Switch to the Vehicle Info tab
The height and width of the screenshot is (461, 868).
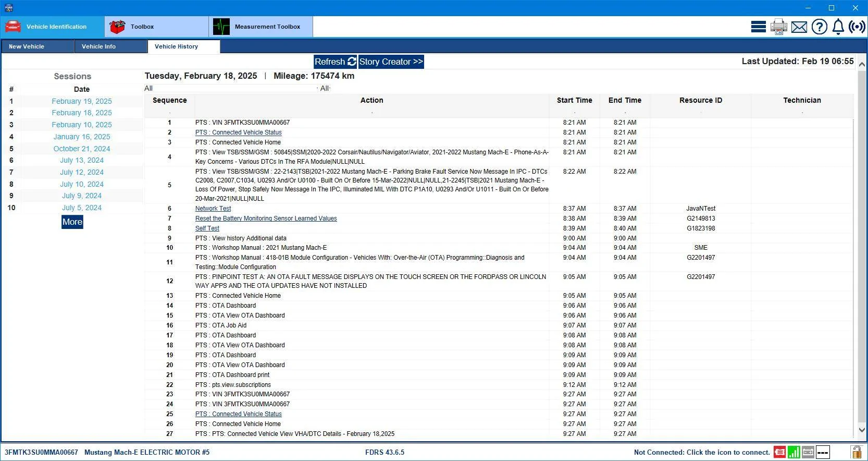(x=111, y=46)
